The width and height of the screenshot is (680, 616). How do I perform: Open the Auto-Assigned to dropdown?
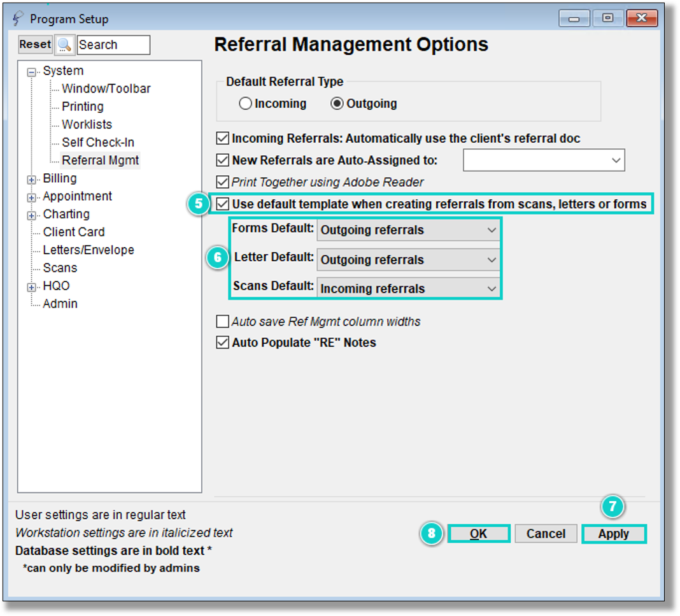click(544, 160)
